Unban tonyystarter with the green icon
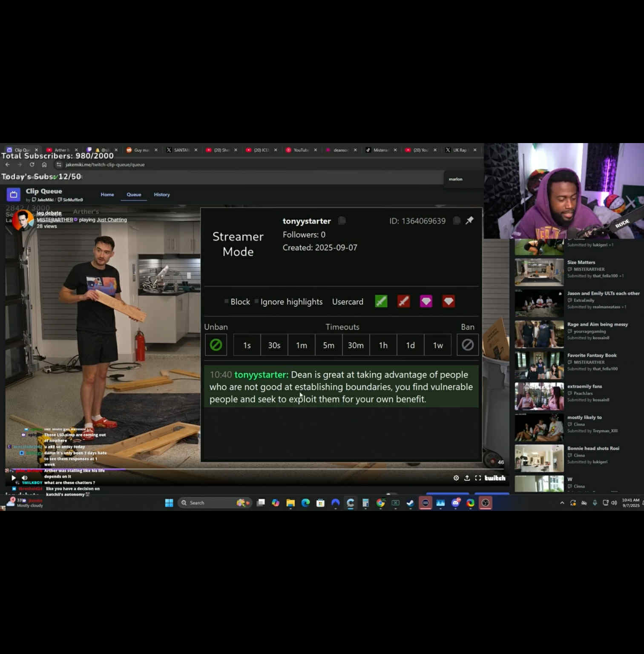Image resolution: width=644 pixels, height=654 pixels. pos(216,345)
